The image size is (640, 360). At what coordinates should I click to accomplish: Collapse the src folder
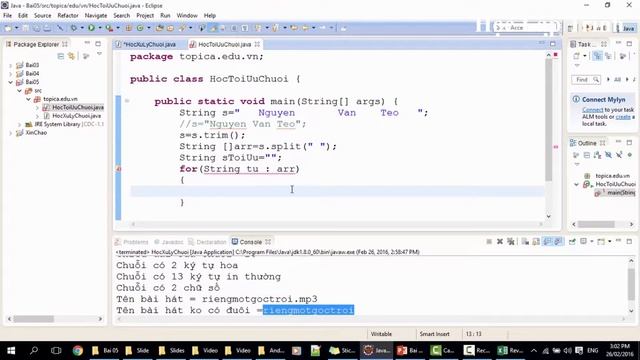tap(19, 91)
